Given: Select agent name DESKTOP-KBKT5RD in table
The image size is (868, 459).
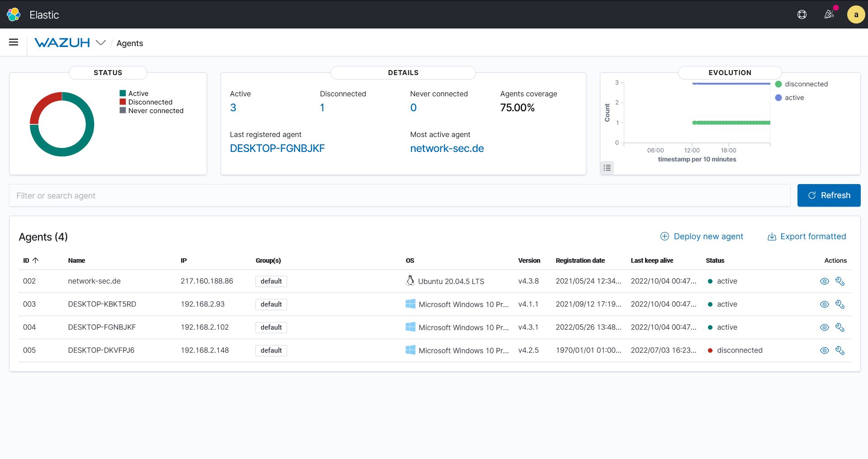Looking at the screenshot, I should 102,304.
